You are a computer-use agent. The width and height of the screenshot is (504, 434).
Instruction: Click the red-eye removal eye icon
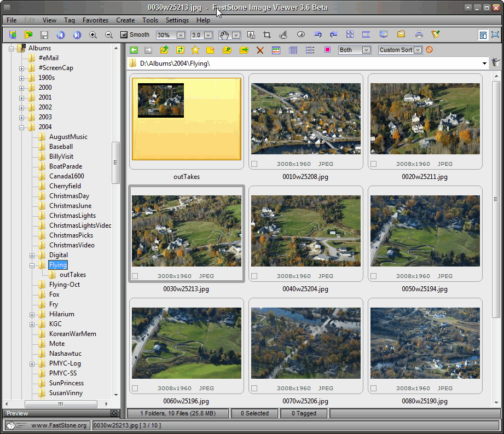coord(301,34)
